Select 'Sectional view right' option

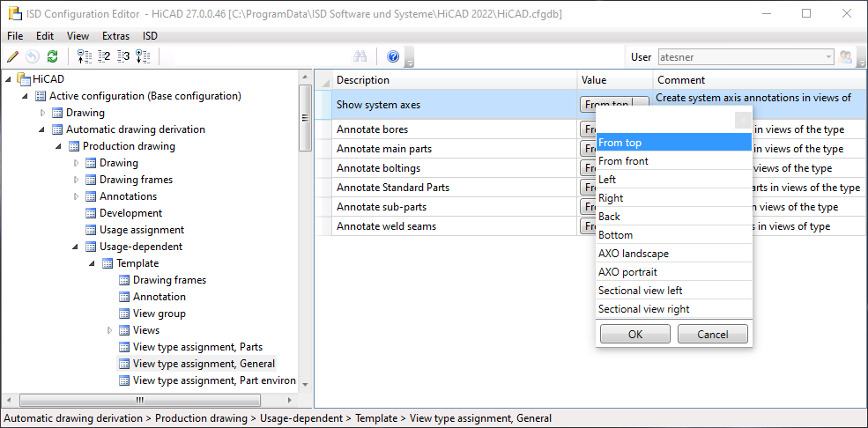pos(674,308)
